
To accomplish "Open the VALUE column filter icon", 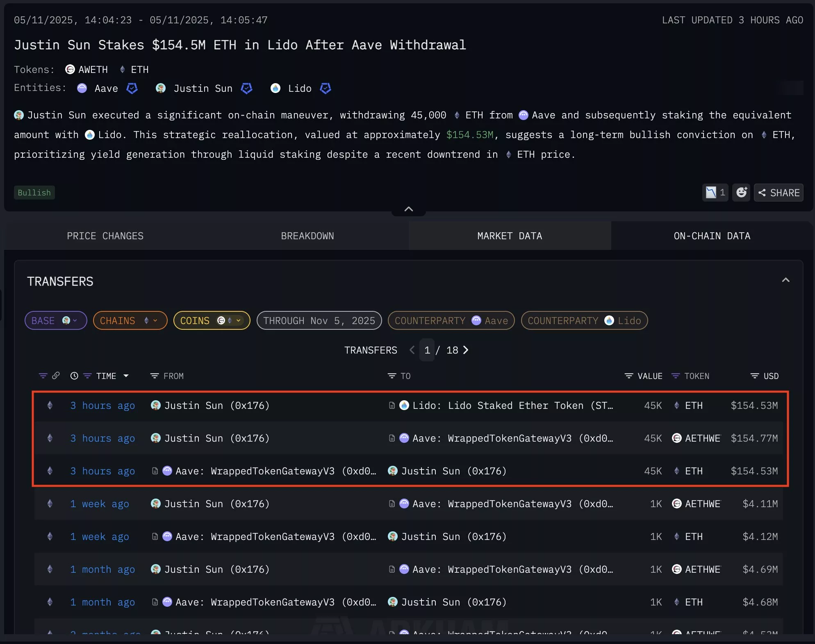I will click(628, 376).
